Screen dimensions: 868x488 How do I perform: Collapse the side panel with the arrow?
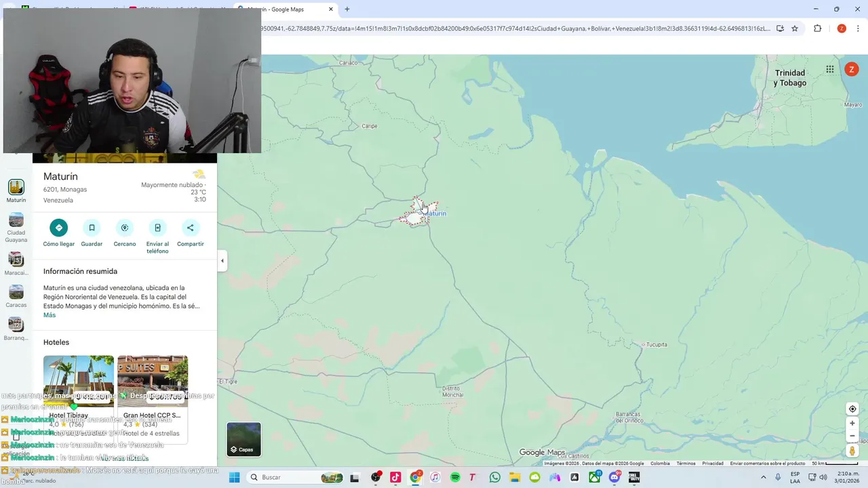(x=222, y=260)
